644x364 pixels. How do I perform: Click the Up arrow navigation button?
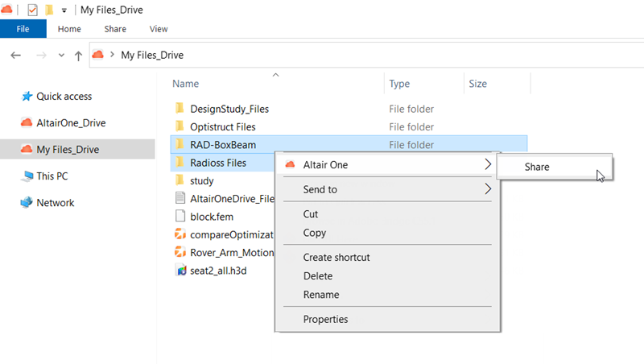[78, 56]
